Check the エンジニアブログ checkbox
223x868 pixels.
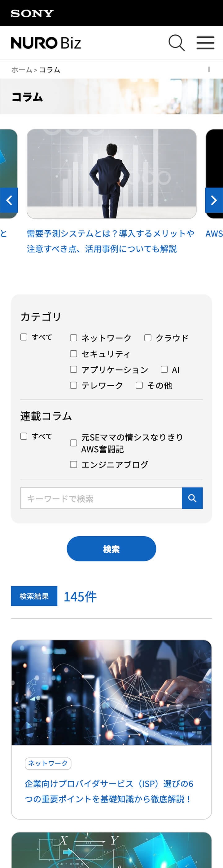tap(73, 464)
